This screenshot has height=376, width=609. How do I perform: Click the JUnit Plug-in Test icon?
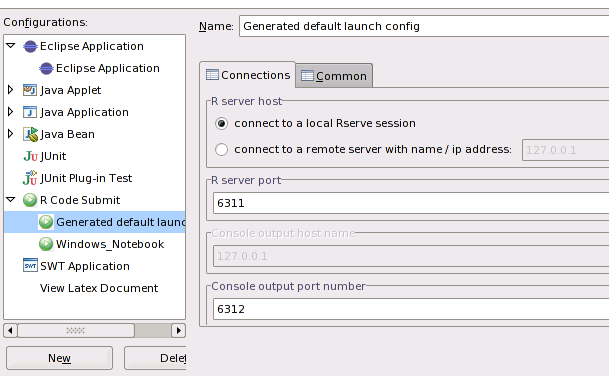30,178
